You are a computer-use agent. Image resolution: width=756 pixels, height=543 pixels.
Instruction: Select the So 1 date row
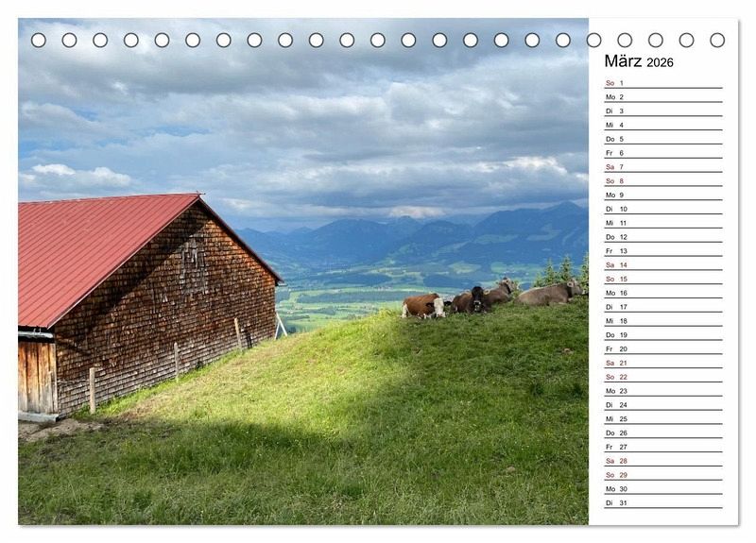point(663,83)
